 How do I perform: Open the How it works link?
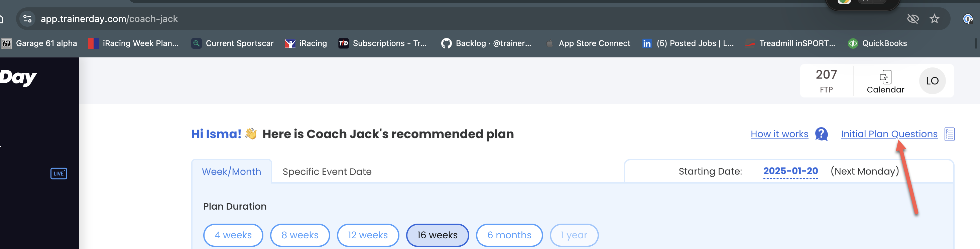[x=779, y=134]
